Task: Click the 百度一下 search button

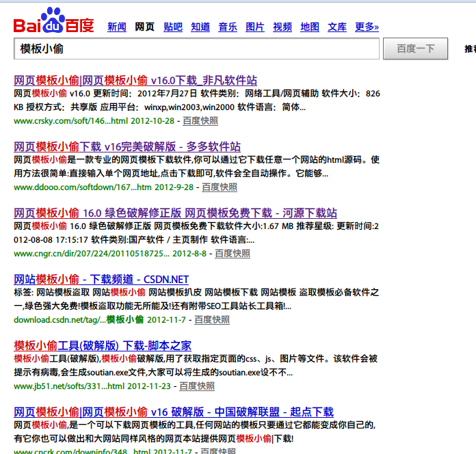Action: pyautogui.click(x=415, y=49)
